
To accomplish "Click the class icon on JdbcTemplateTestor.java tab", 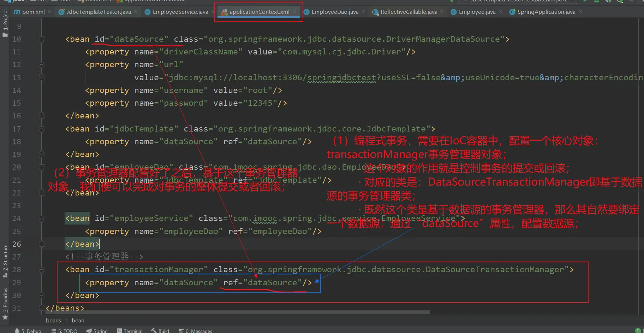I will 61,12.
